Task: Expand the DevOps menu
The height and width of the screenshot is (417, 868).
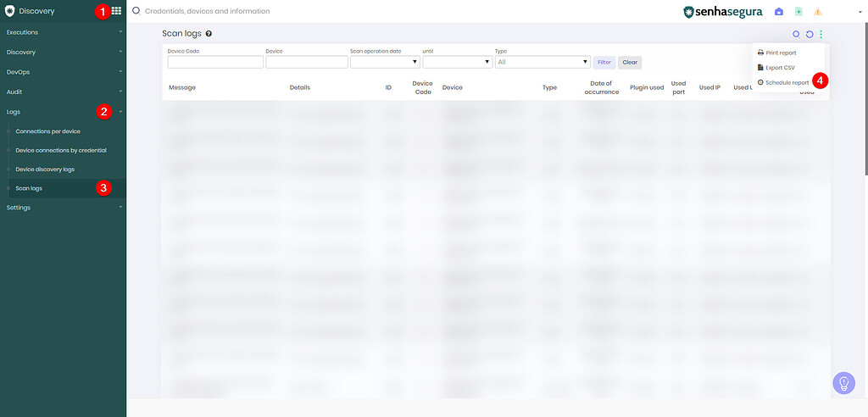Action: (63, 72)
